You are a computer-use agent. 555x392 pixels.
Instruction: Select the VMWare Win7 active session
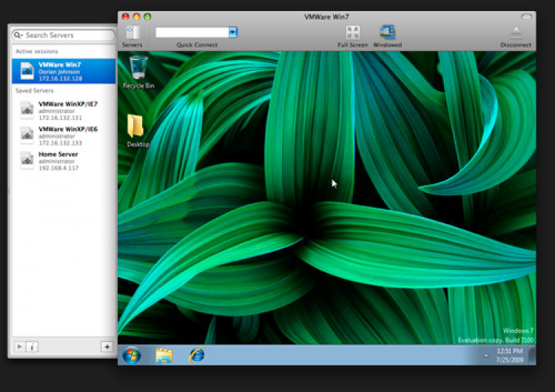[x=64, y=71]
